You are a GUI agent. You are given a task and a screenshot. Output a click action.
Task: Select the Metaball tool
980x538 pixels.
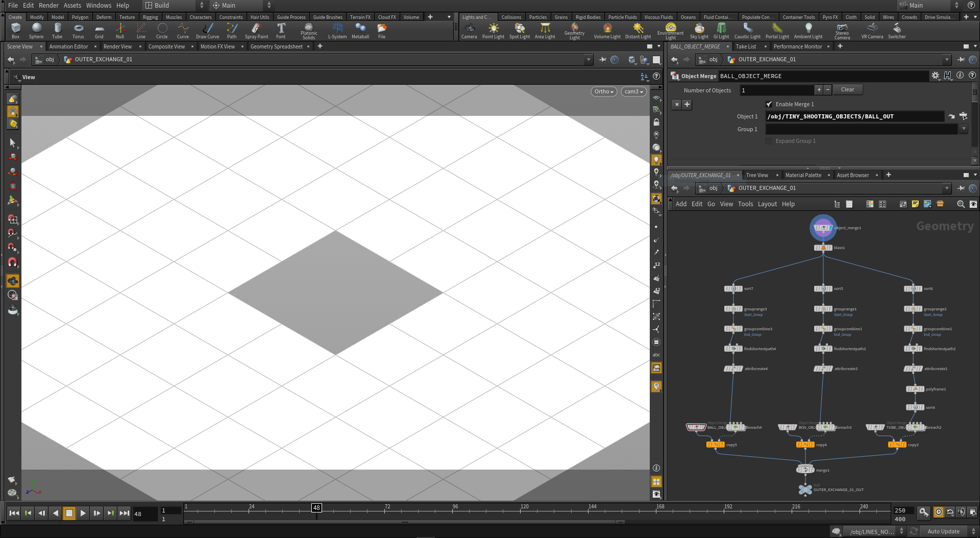click(x=360, y=31)
